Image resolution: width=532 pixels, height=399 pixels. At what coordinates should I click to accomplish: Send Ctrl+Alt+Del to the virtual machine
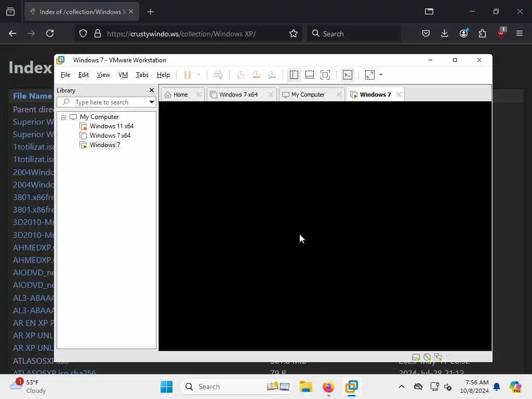point(218,75)
